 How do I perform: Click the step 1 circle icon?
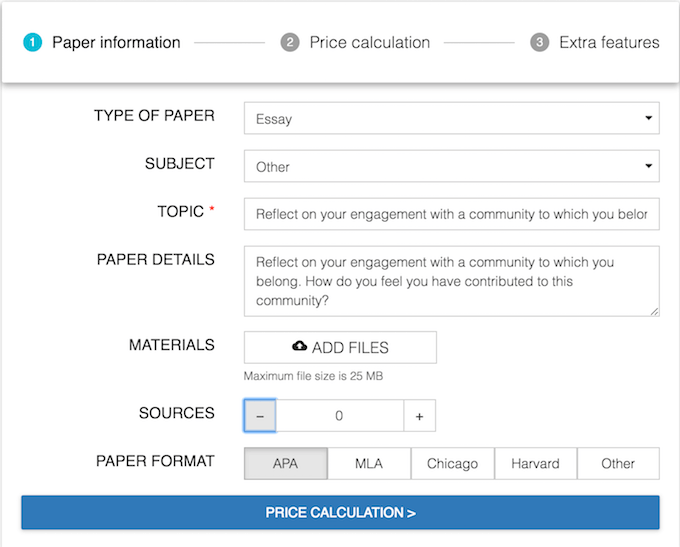[x=32, y=43]
